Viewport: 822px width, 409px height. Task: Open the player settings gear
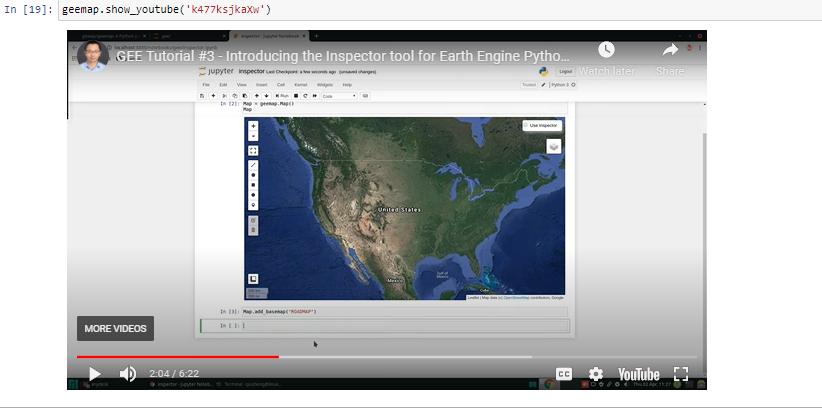[596, 374]
